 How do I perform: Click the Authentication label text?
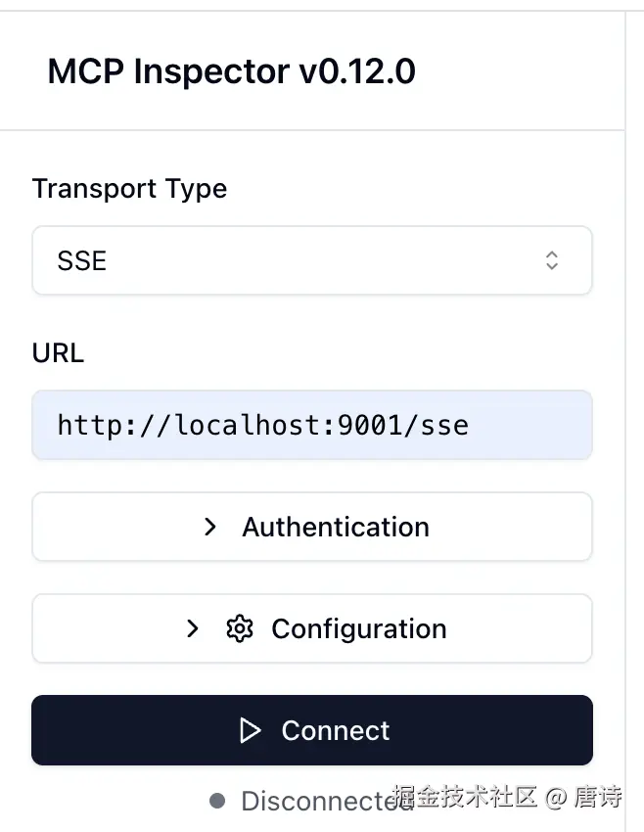pos(336,527)
